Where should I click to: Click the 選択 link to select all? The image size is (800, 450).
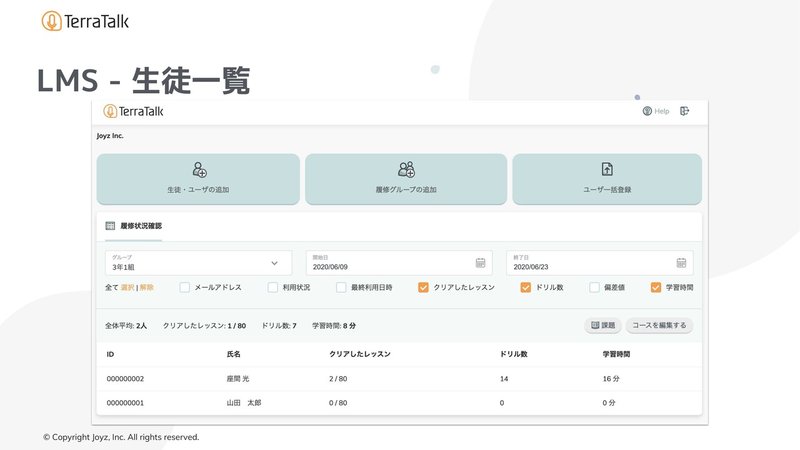pyautogui.click(x=128, y=287)
